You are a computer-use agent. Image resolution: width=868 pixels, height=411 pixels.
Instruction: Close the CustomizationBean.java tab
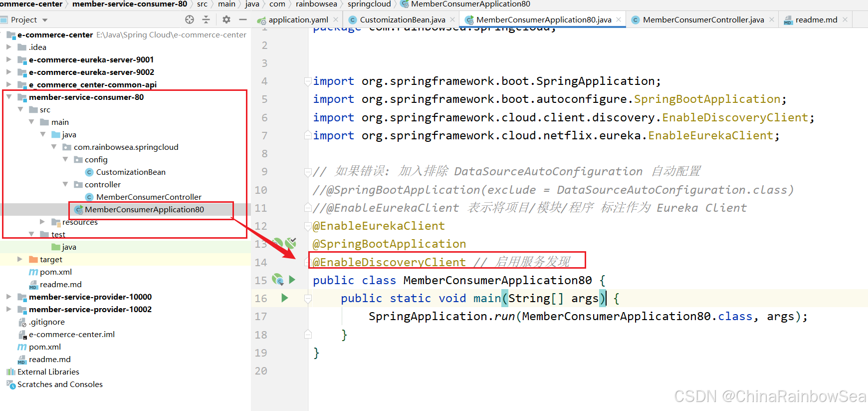[x=452, y=19]
